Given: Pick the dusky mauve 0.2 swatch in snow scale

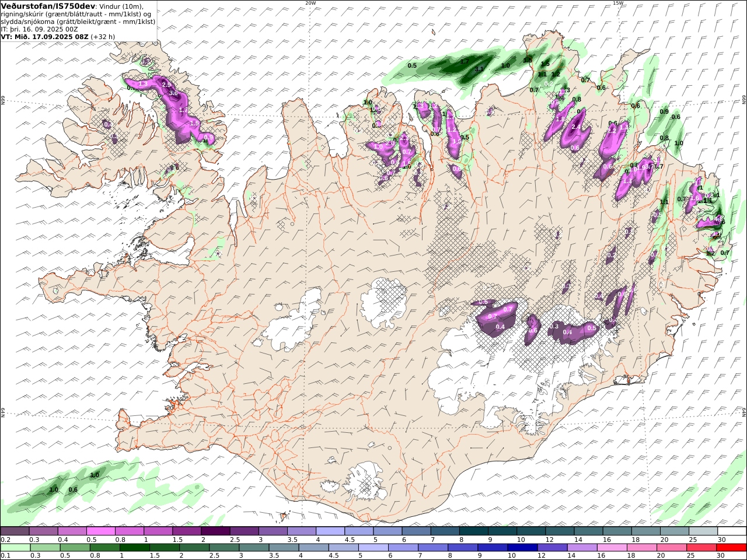Looking at the screenshot, I should (x=15, y=531).
